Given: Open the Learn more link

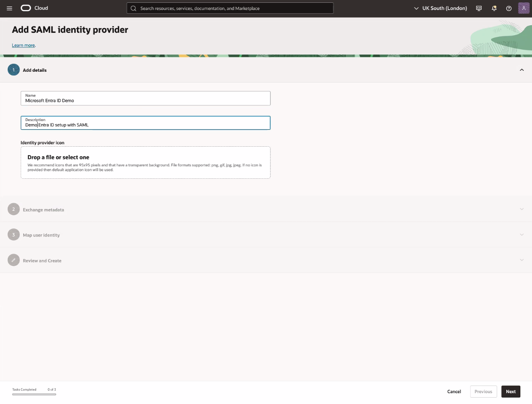Looking at the screenshot, I should pos(23,45).
